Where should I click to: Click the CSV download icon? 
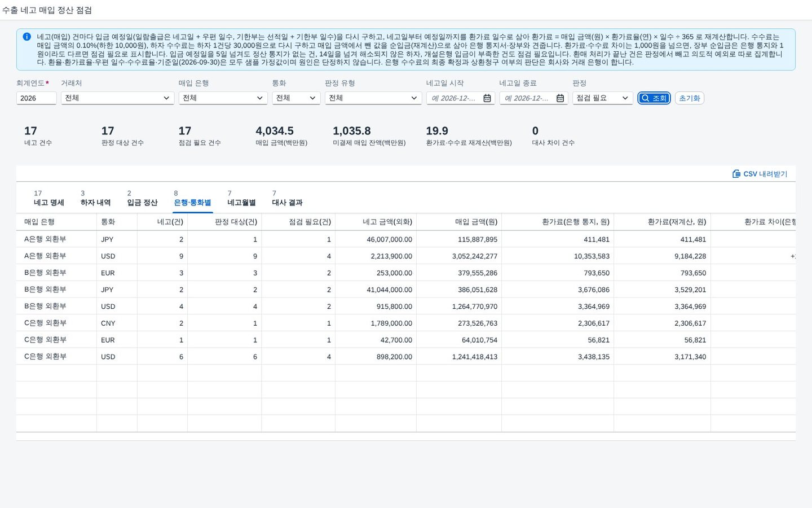point(736,174)
